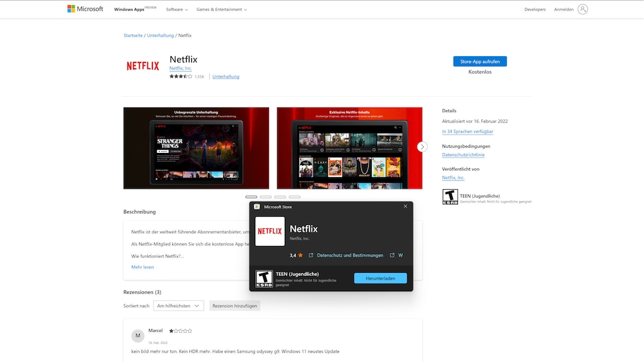Select the second carousel page indicator
Image resolution: width=644 pixels, height=362 pixels.
pyautogui.click(x=265, y=197)
